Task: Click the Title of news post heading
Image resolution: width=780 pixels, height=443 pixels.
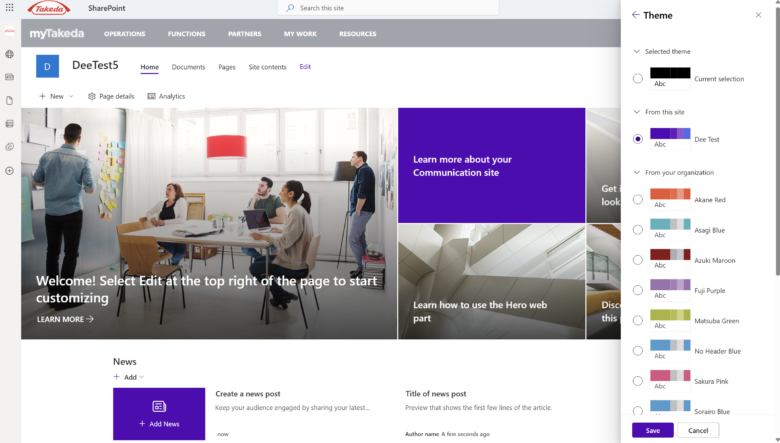Action: point(436,393)
